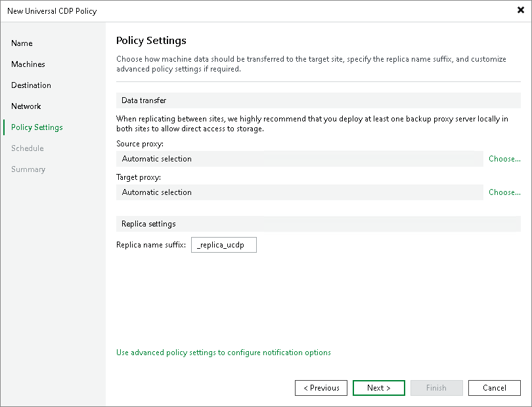532x407 pixels.
Task: Click the Previous button
Action: point(321,388)
